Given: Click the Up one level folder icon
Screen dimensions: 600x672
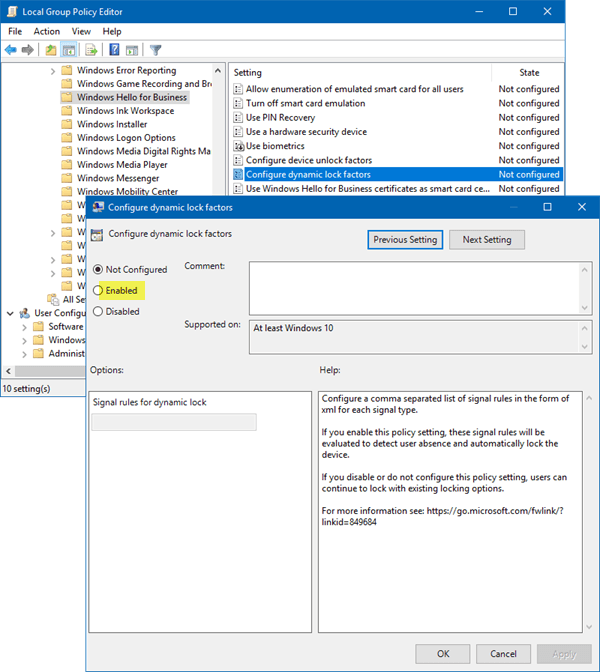Looking at the screenshot, I should [x=51, y=50].
